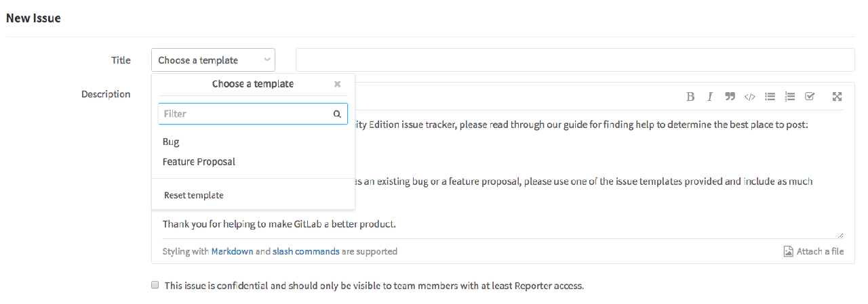This screenshot has width=868, height=304.
Task: Add a numbered list
Action: [789, 96]
